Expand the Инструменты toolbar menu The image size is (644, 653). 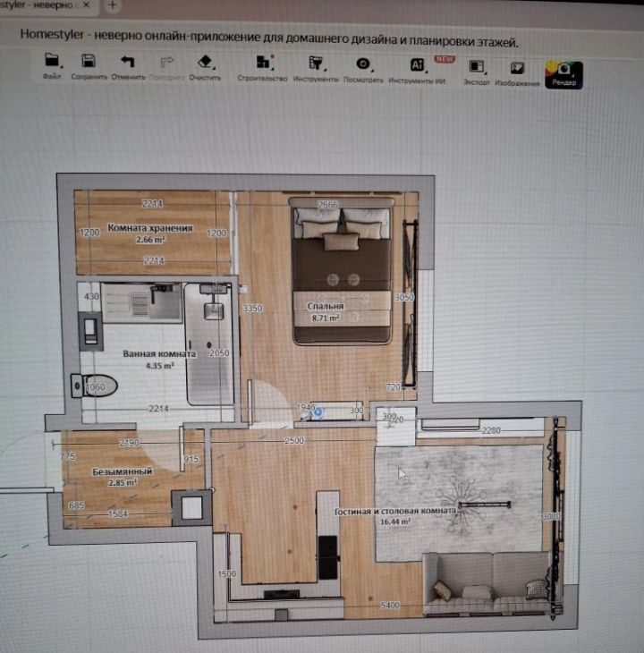click(x=316, y=64)
